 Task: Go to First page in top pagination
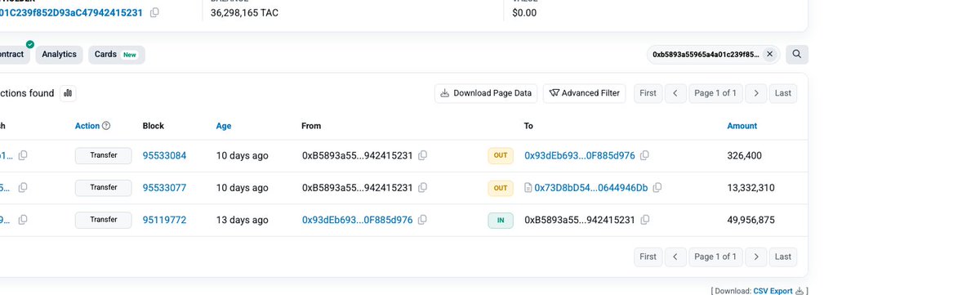pyautogui.click(x=648, y=93)
